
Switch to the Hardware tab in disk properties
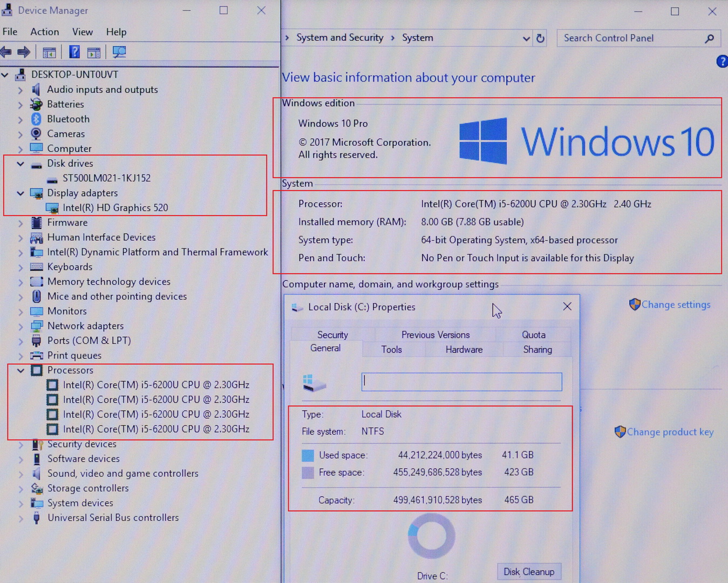click(x=464, y=350)
